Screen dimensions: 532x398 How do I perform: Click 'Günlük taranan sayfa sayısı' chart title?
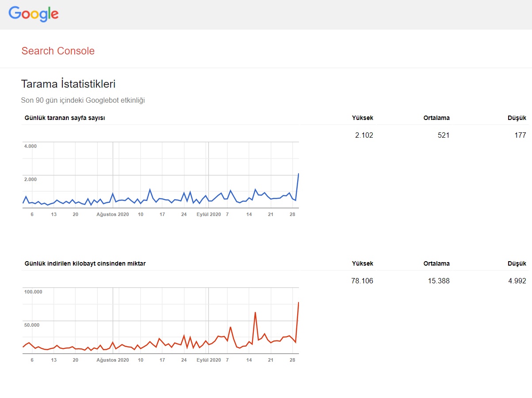click(65, 118)
